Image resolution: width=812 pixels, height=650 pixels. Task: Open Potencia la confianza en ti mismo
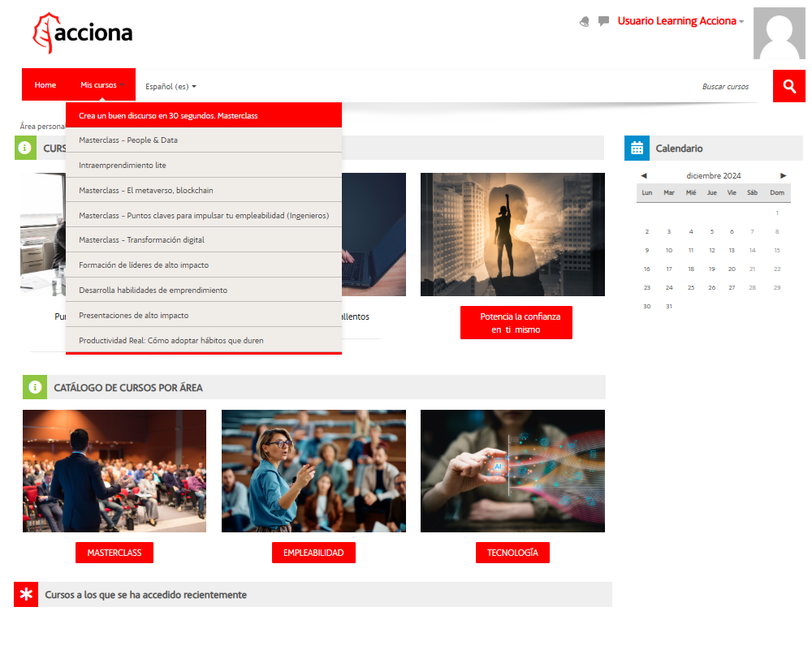click(x=516, y=323)
